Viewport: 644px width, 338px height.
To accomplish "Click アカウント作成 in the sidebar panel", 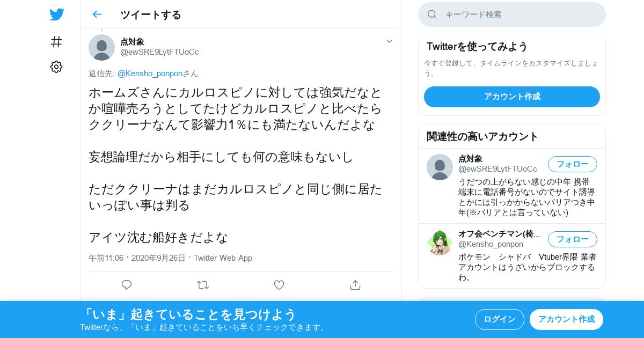I will coord(512,97).
